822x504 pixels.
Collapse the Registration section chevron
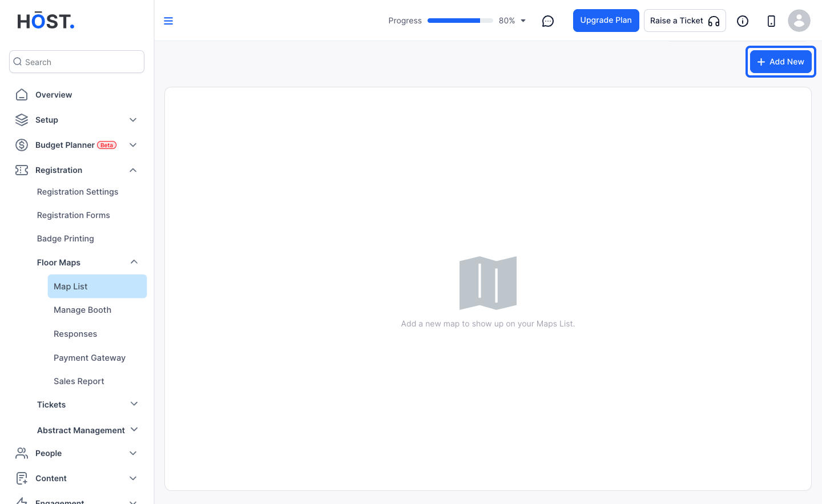pos(133,170)
